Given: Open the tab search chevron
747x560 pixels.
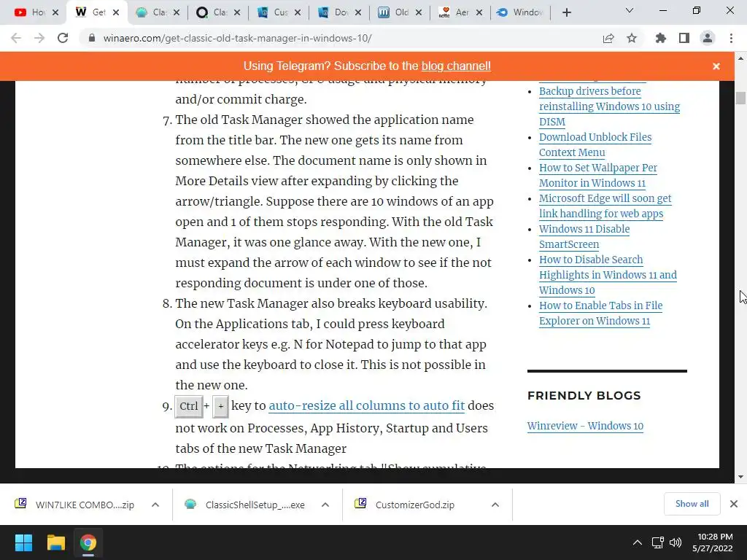Looking at the screenshot, I should coord(630,10).
